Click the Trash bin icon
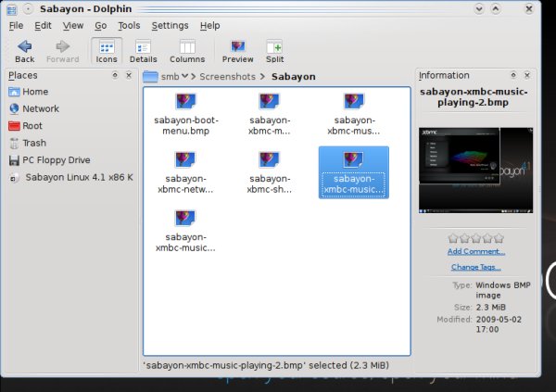Screen dimensions: 556x392 14,143
